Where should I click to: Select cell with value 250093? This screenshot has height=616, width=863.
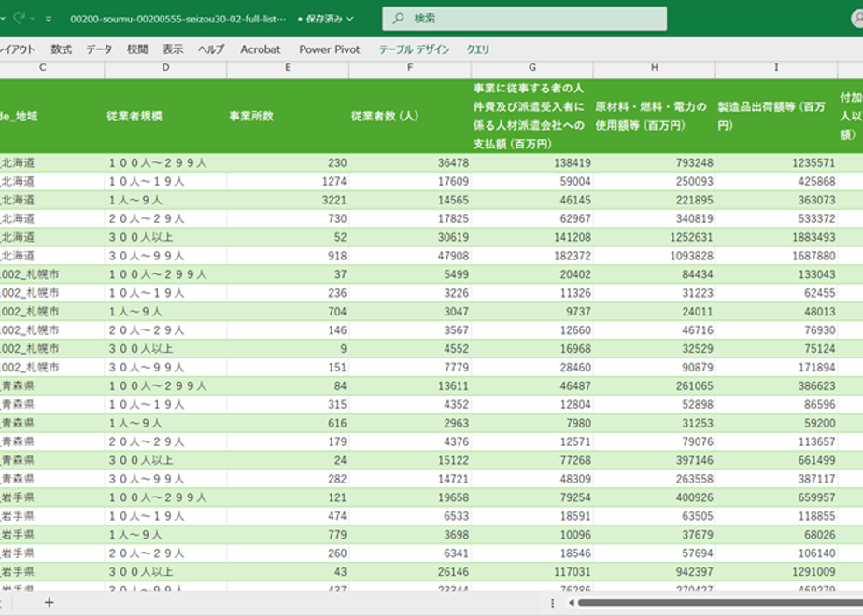(x=655, y=181)
